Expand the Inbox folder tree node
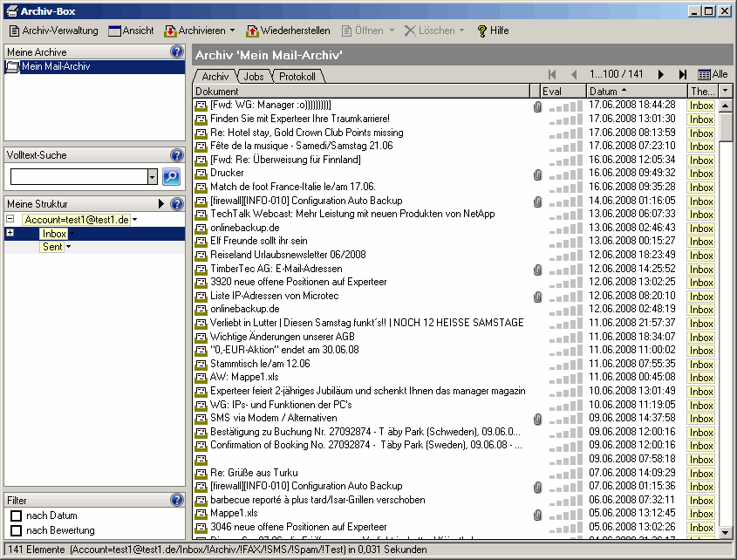This screenshot has height=560, width=737. pyautogui.click(x=10, y=233)
